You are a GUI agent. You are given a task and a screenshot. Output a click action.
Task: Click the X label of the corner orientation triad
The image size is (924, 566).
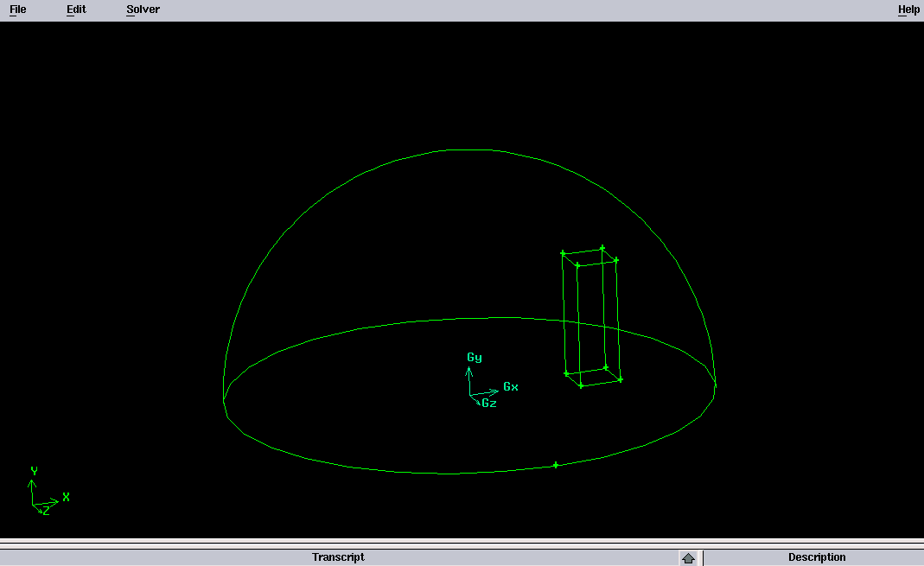click(x=66, y=497)
